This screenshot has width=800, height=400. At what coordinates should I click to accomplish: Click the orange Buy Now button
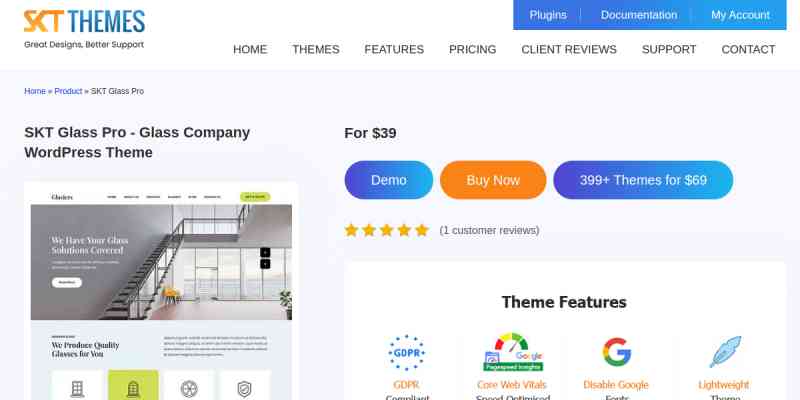pos(493,180)
